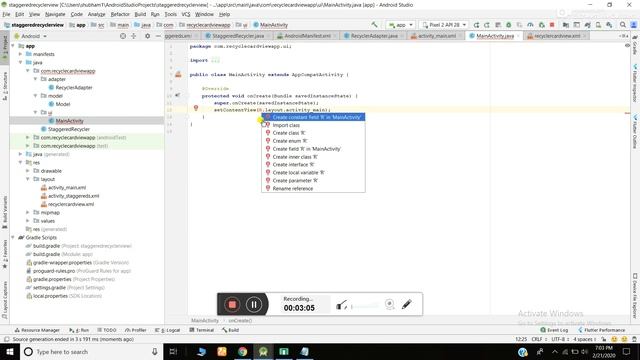Switch to the RecyclerAdapter.java tab
Screen dimensions: 640x360
coord(374,36)
